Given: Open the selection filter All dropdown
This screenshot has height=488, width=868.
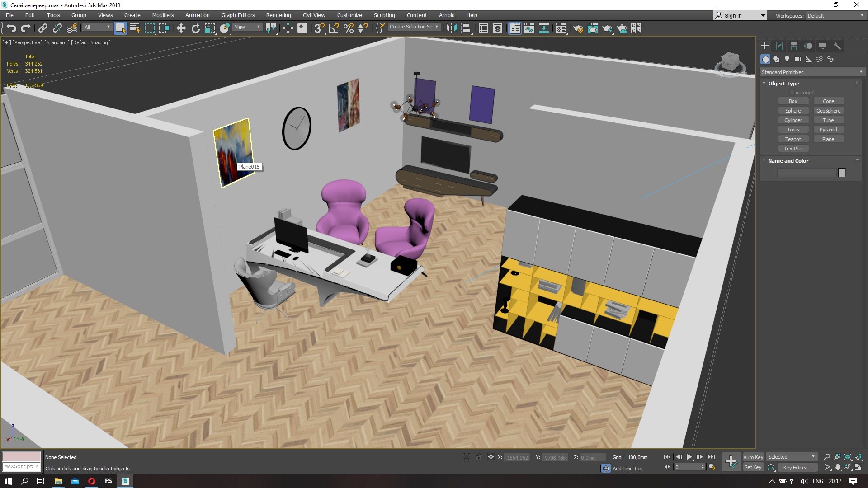Looking at the screenshot, I should [97, 27].
